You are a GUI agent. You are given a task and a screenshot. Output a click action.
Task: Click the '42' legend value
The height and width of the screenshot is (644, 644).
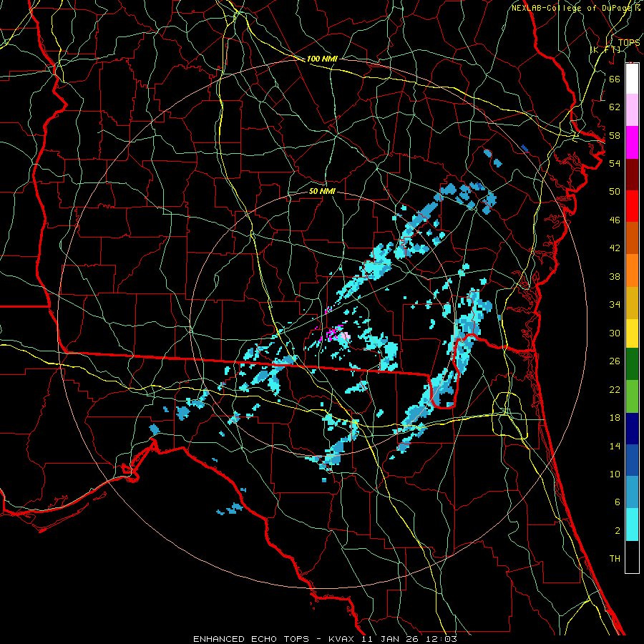point(615,248)
